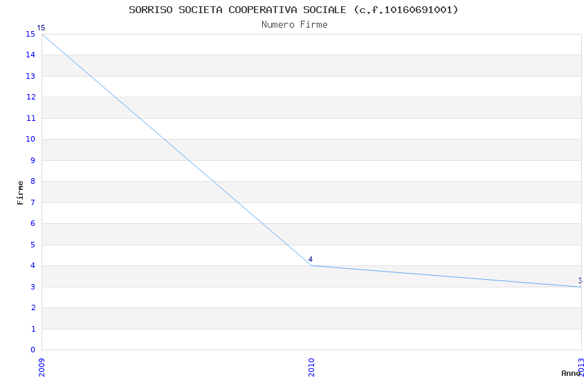Click the data point labeled 15
The height and width of the screenshot is (380, 588).
[42, 34]
